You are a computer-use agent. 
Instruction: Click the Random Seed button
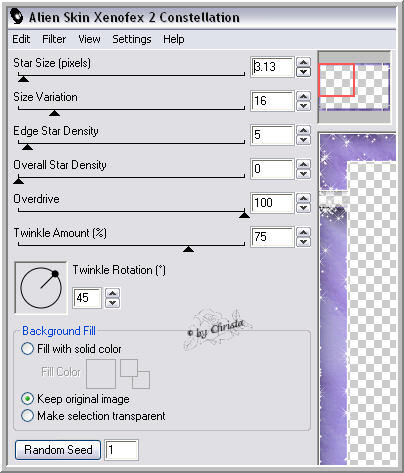[x=58, y=450]
